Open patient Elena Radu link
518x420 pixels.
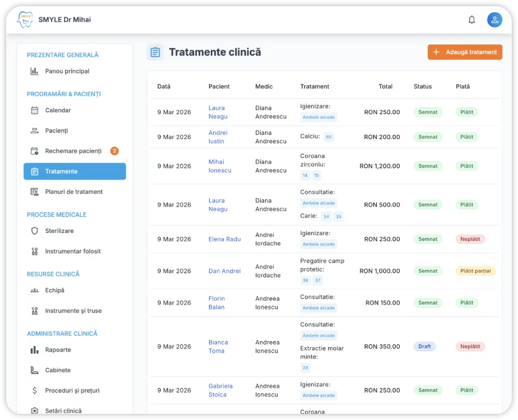[x=225, y=239]
